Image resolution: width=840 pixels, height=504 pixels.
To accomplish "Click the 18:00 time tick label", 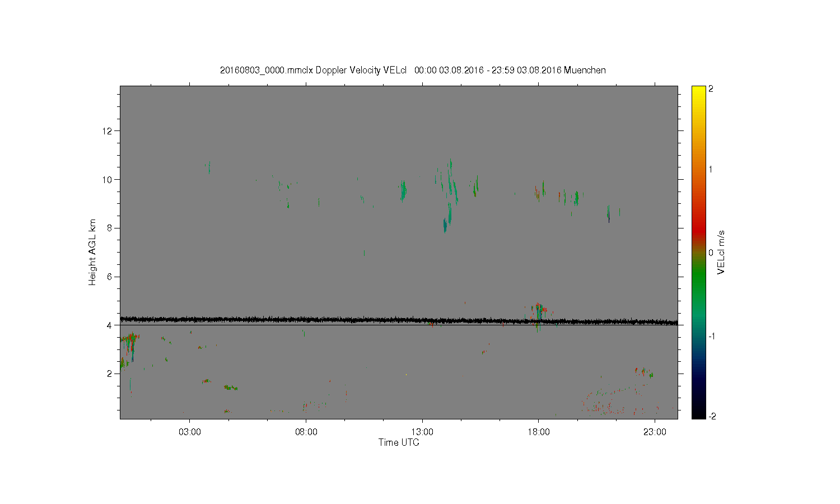I will click(x=538, y=432).
